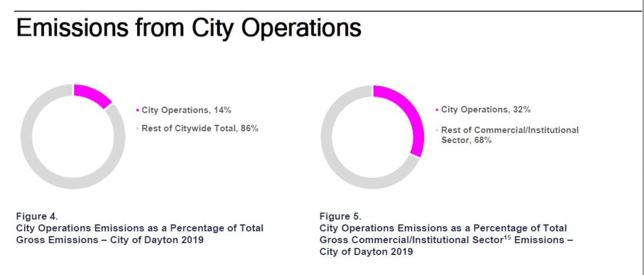Click the magenta legend marker beside 'City Operations, 14%'

point(138,110)
